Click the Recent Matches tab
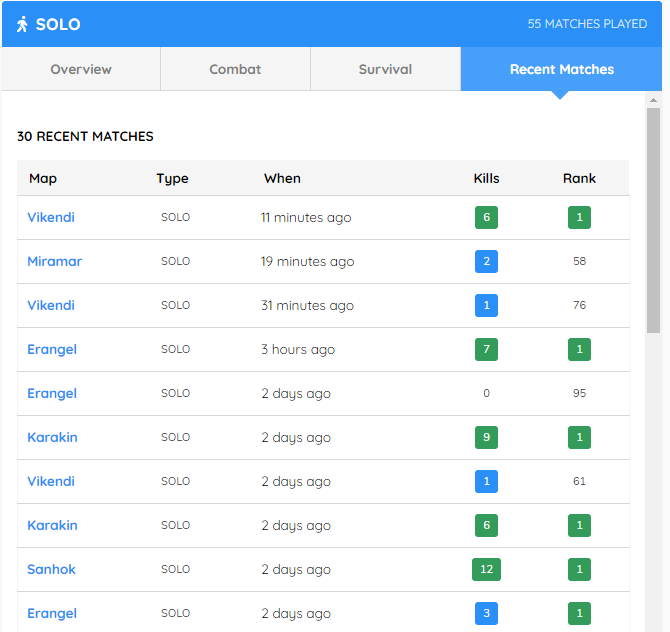The image size is (670, 632). 561,69
